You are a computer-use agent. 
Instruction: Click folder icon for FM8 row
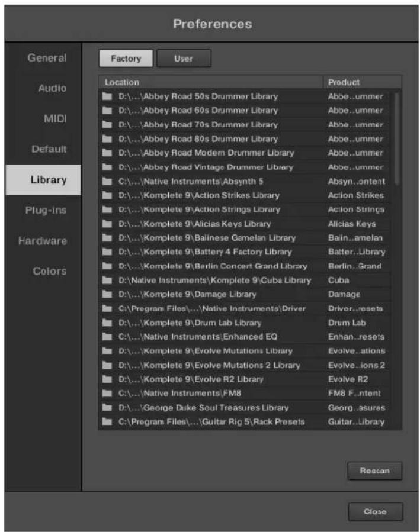click(x=107, y=394)
